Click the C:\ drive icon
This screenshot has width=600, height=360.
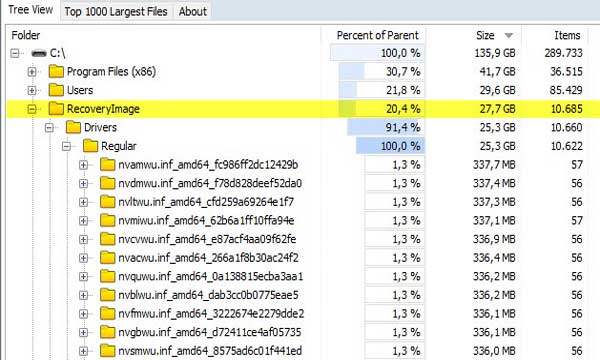click(39, 53)
